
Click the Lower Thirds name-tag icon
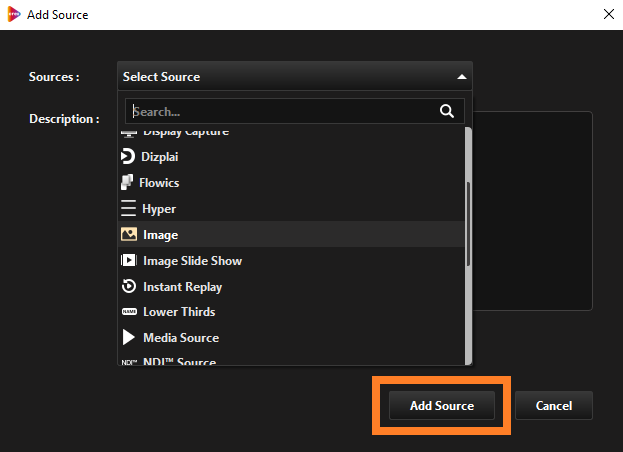pyautogui.click(x=129, y=312)
